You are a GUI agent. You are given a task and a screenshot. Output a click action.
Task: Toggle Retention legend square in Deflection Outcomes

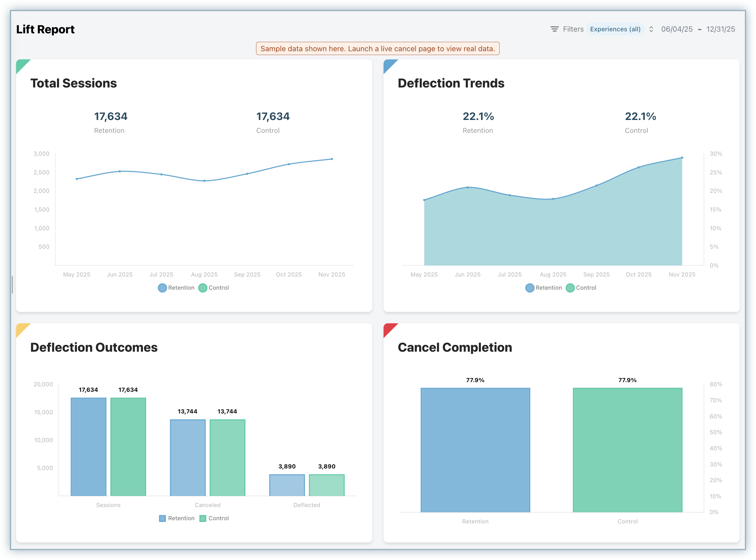click(163, 518)
